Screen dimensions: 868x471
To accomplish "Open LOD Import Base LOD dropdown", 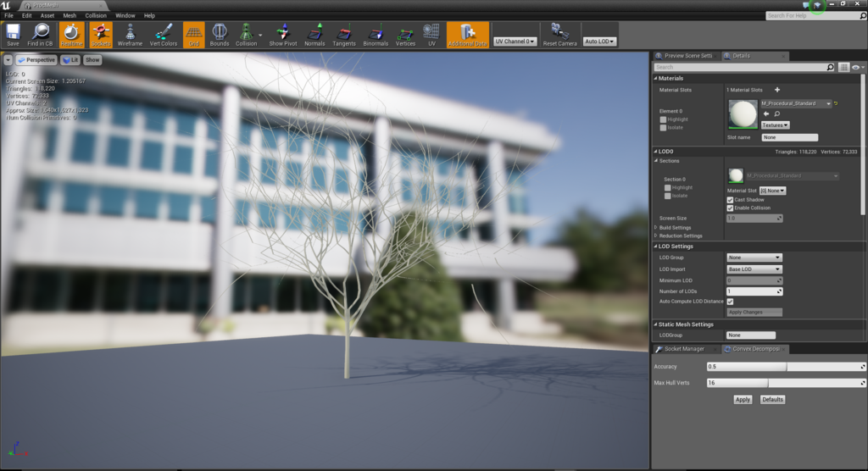I will pos(754,269).
